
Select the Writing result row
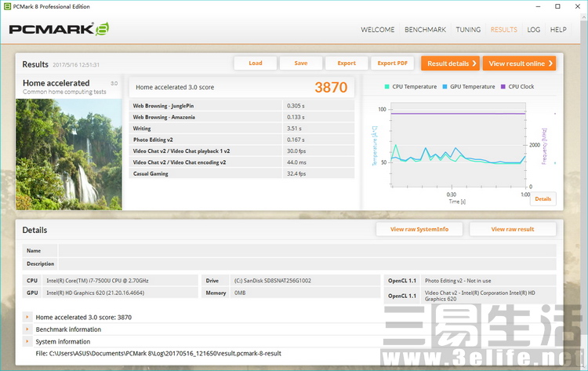(242, 129)
